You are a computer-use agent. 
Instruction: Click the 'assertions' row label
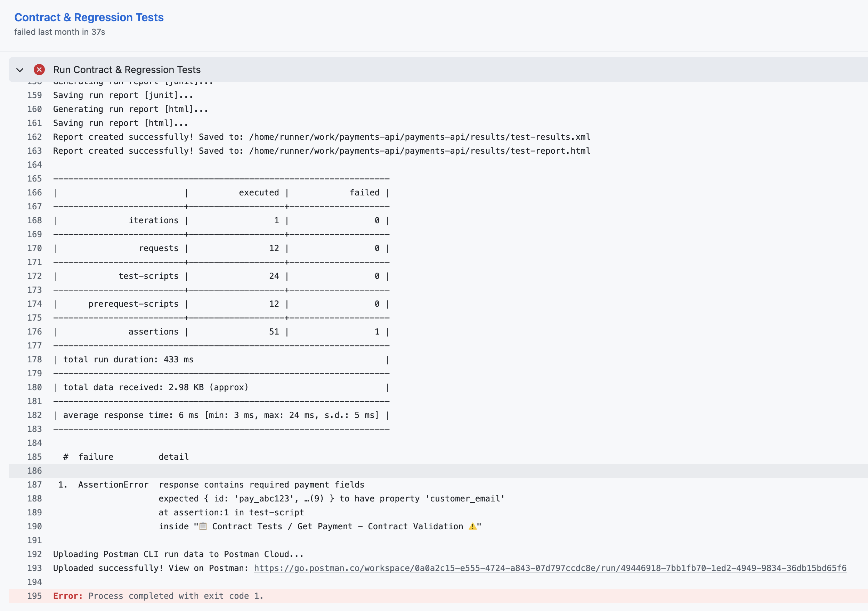pos(154,332)
